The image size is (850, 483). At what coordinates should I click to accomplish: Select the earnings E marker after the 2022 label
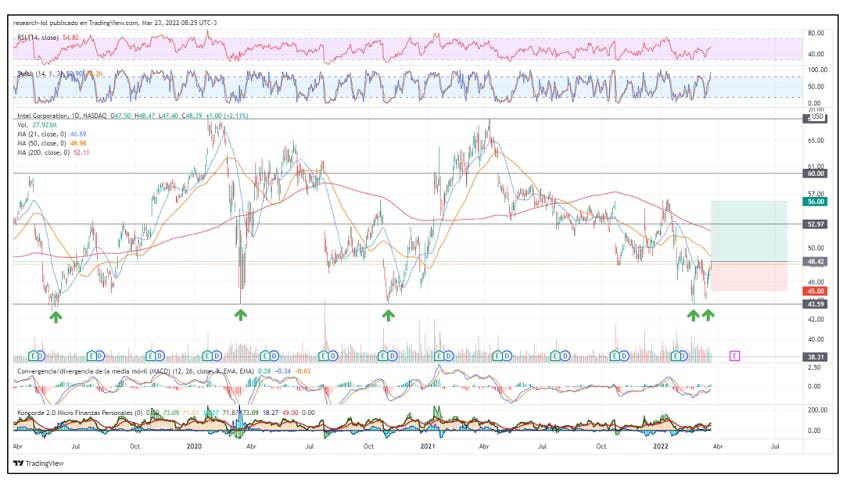coord(676,356)
